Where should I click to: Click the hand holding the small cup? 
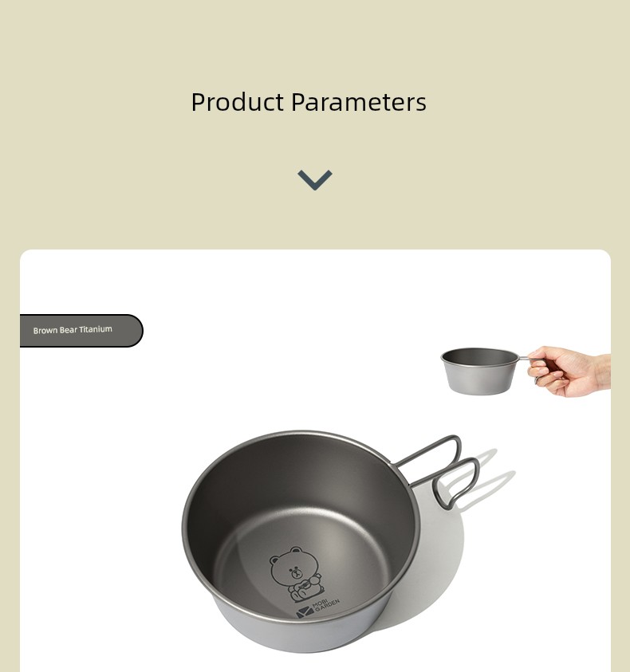(569, 371)
